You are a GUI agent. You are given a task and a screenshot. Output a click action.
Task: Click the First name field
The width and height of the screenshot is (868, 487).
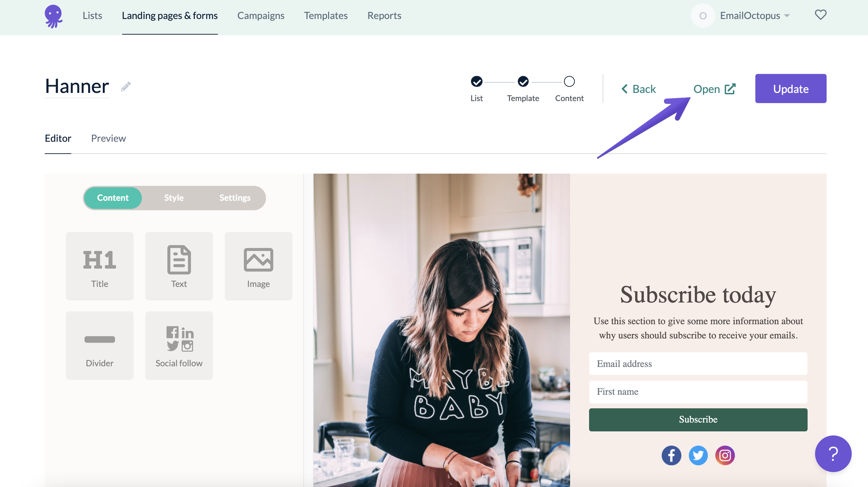pyautogui.click(x=698, y=392)
